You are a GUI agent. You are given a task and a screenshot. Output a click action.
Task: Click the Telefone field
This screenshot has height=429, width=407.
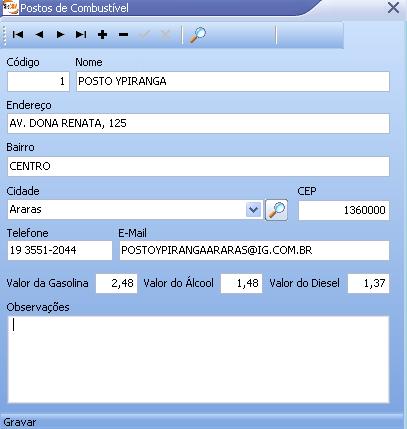(60, 250)
